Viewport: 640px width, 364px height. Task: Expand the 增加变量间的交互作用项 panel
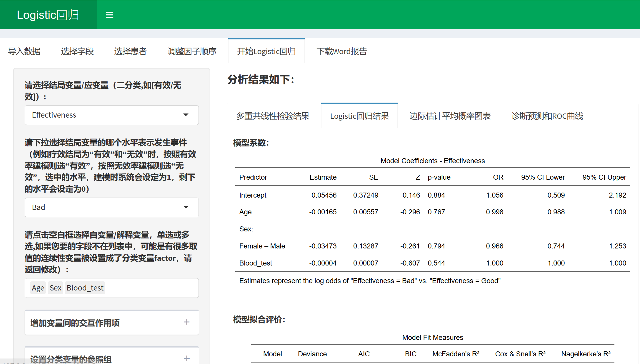[x=75, y=323]
